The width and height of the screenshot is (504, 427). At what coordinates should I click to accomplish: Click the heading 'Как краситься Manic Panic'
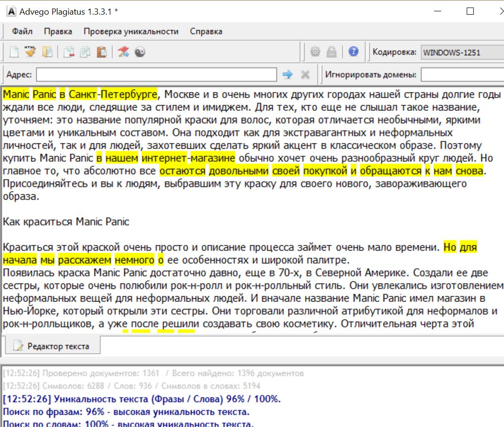click(x=66, y=222)
